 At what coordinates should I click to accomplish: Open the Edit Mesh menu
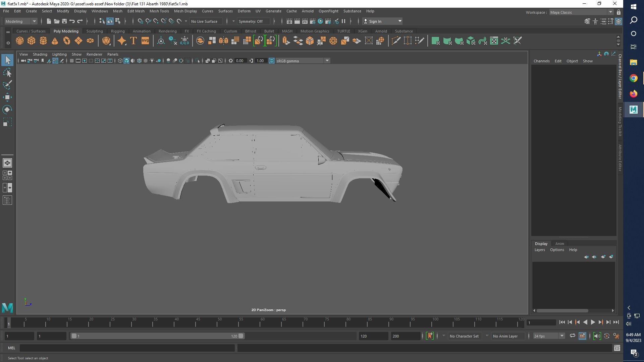[136, 11]
